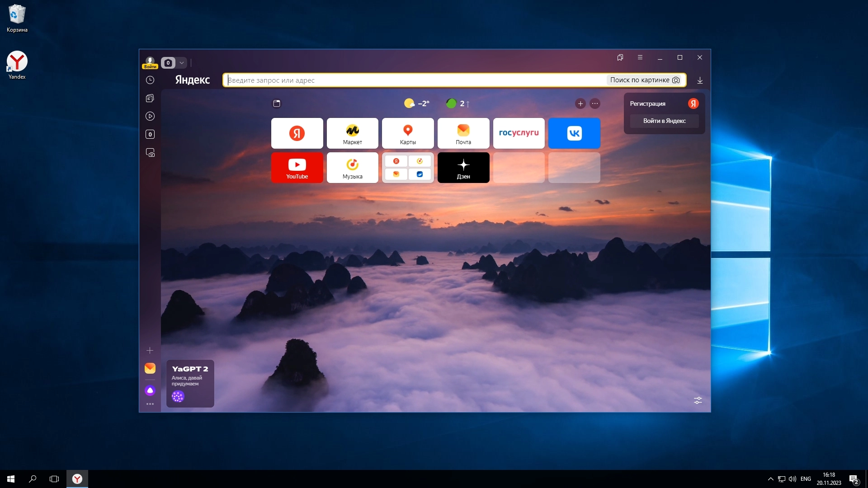
Task: Open the sidebar media play icon
Action: tap(150, 116)
